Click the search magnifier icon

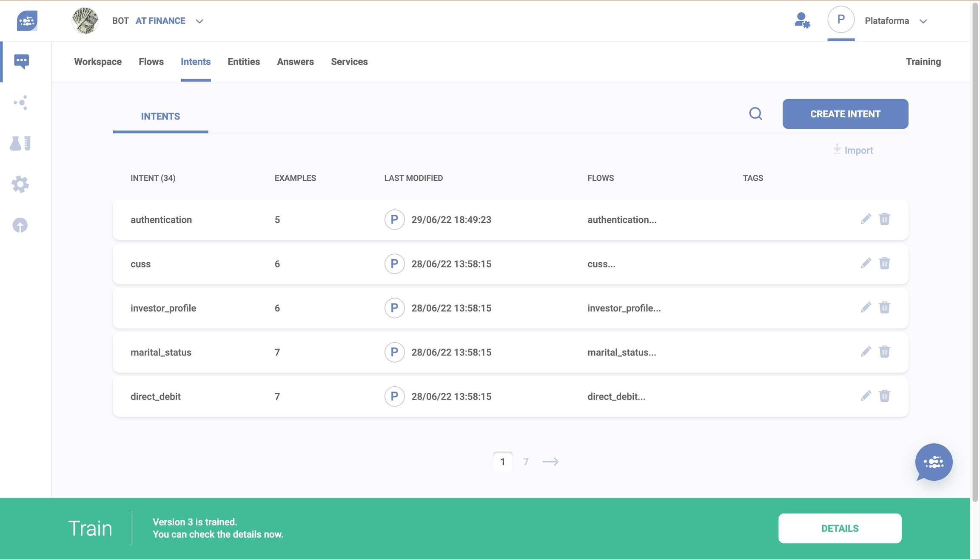pyautogui.click(x=755, y=114)
